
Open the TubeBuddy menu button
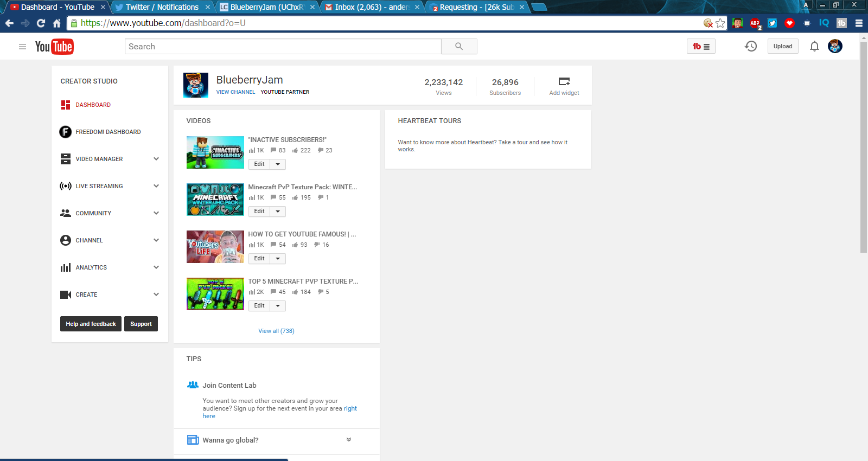tap(701, 47)
